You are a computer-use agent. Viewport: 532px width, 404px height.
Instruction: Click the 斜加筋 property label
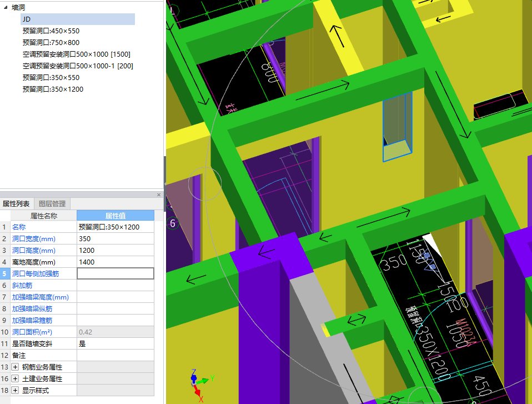22,286
